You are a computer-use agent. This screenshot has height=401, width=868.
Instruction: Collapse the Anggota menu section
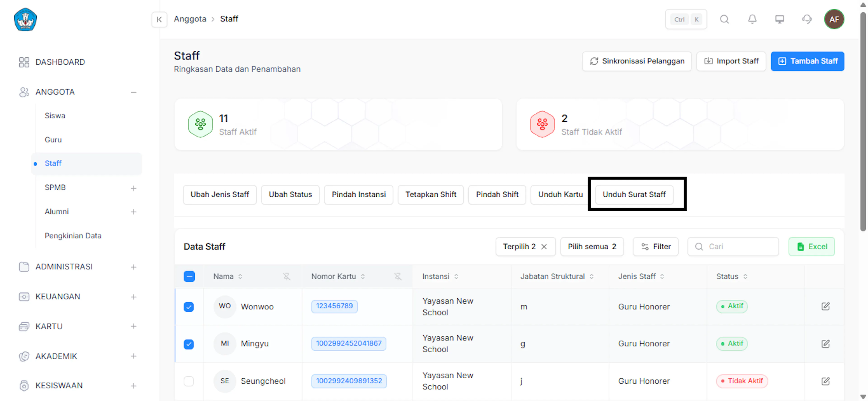click(x=133, y=92)
